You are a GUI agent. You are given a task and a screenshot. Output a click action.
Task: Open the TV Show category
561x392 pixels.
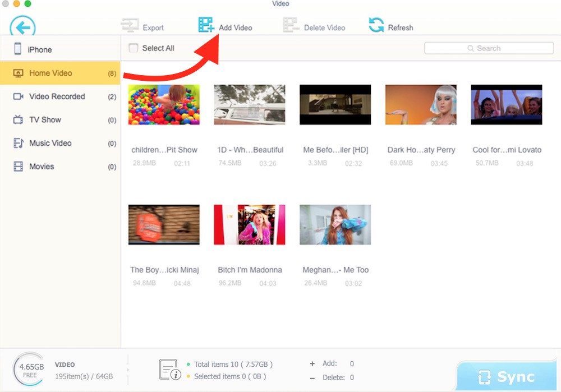60,120
